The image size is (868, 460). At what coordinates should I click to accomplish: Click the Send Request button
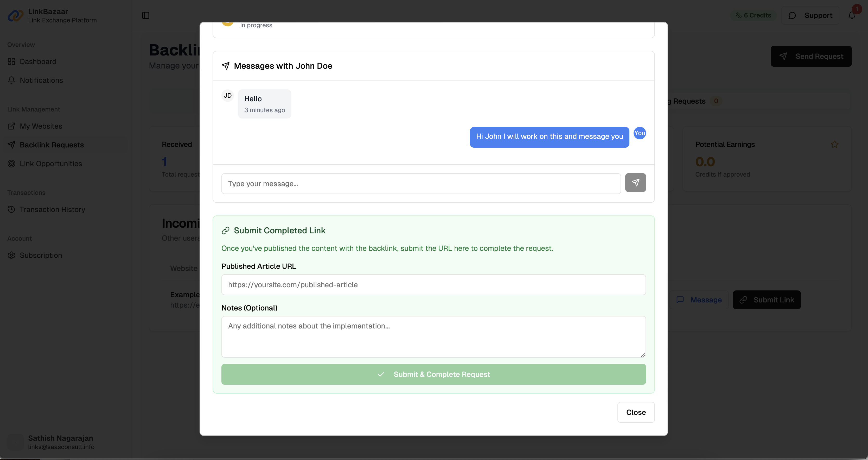click(x=811, y=56)
